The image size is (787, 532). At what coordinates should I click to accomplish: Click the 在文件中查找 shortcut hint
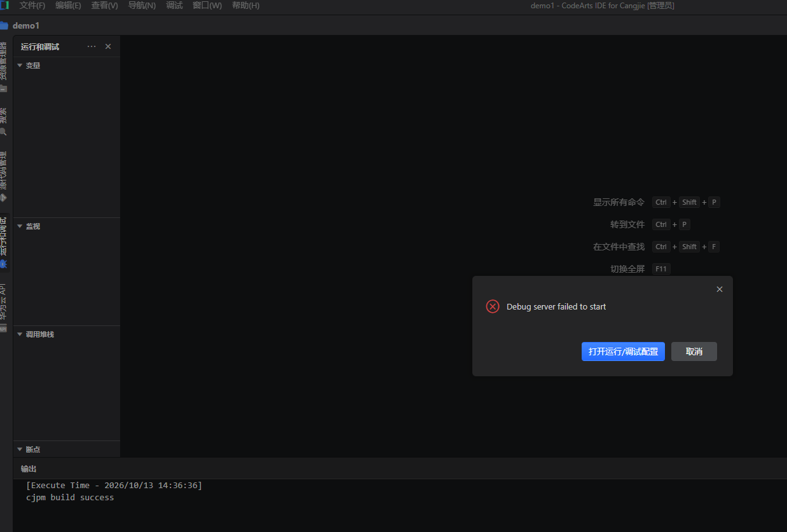(x=619, y=247)
